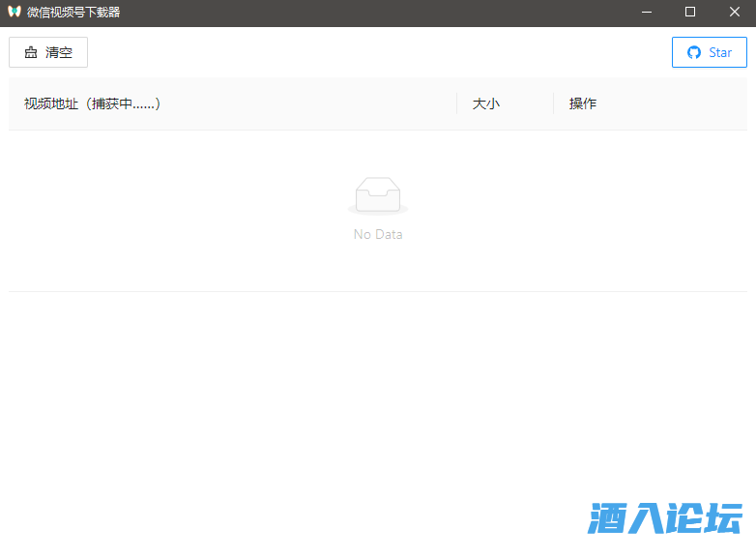
Task: Minimize the 微信视频号下载器 window
Action: pos(645,13)
